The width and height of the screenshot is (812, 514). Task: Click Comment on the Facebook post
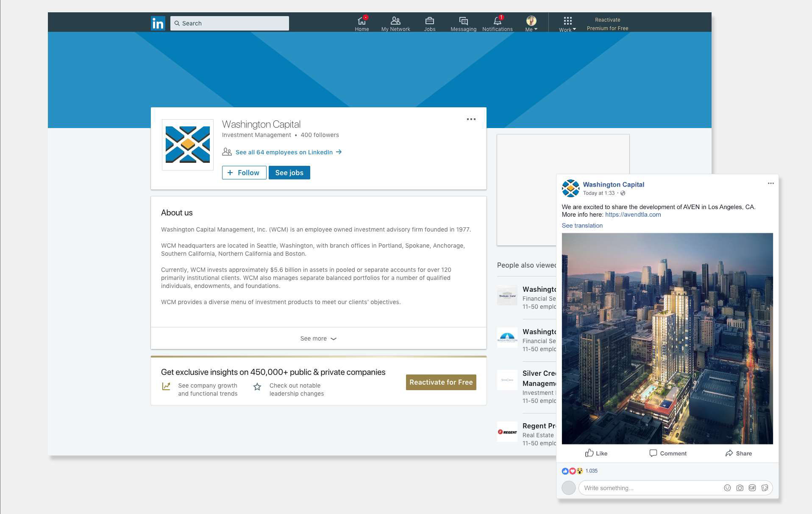click(668, 453)
